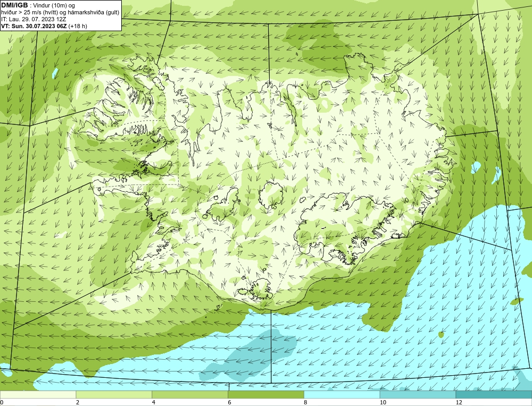532x406 pixels.
Task: Click the legend label '2'
Action: [78, 402]
